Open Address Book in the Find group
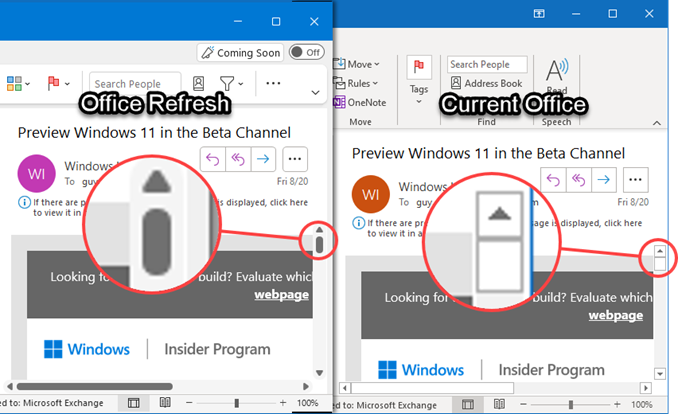Viewport: 678px width, 414px height. pos(487,83)
